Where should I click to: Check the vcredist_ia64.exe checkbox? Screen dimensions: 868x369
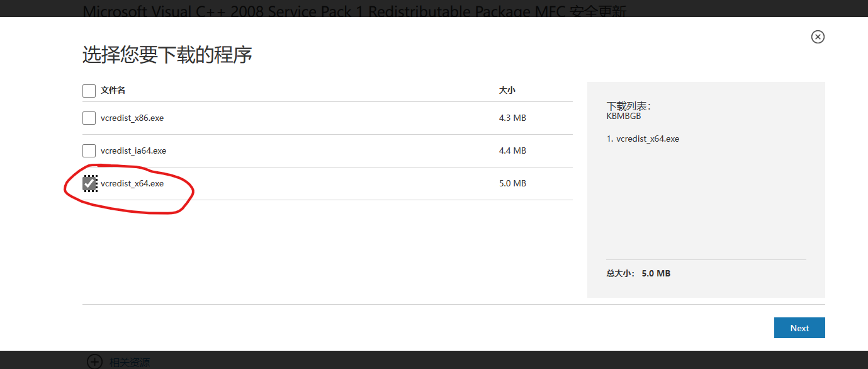point(89,150)
